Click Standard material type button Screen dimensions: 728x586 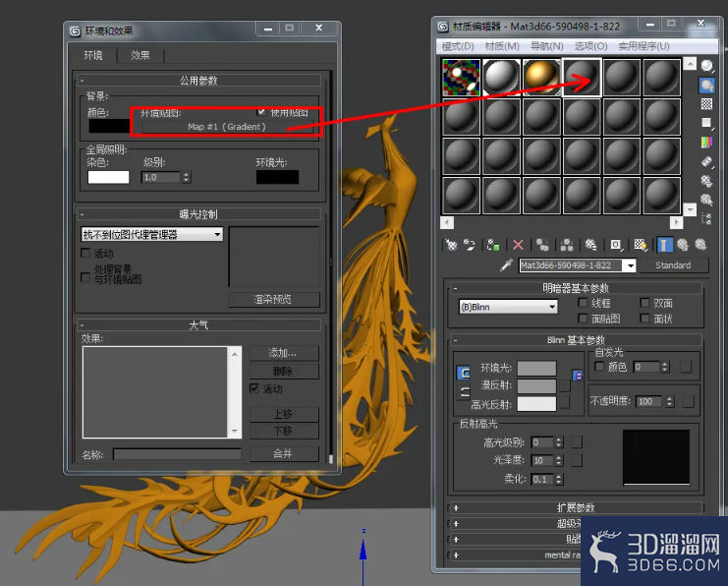pyautogui.click(x=673, y=265)
